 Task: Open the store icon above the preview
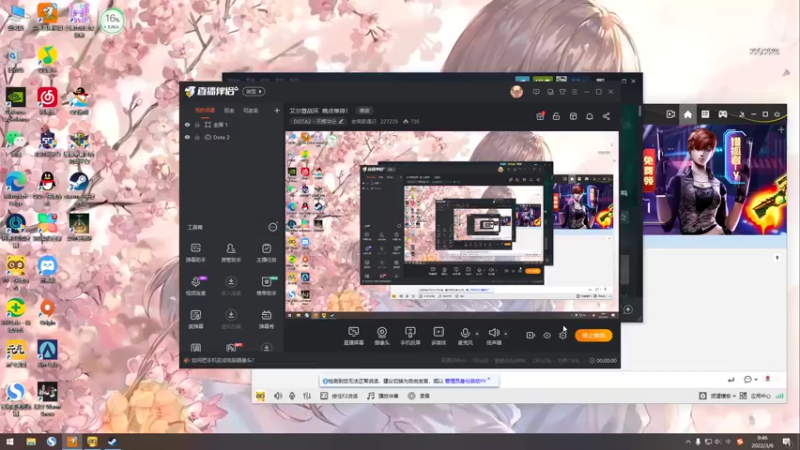pos(573,116)
